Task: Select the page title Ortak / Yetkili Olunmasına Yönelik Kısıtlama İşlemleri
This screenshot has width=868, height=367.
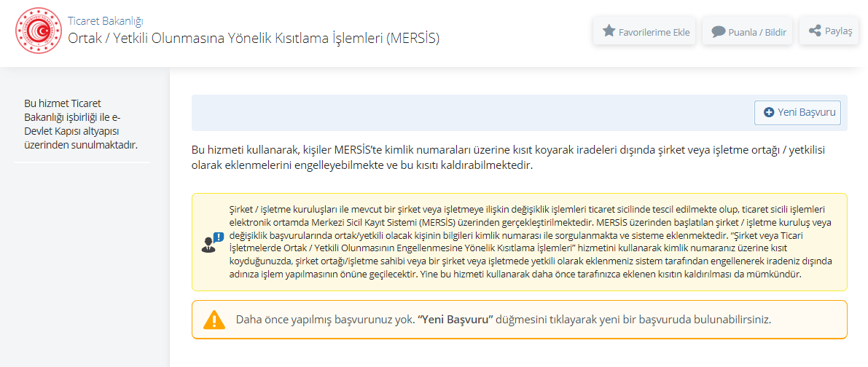Action: (254, 39)
